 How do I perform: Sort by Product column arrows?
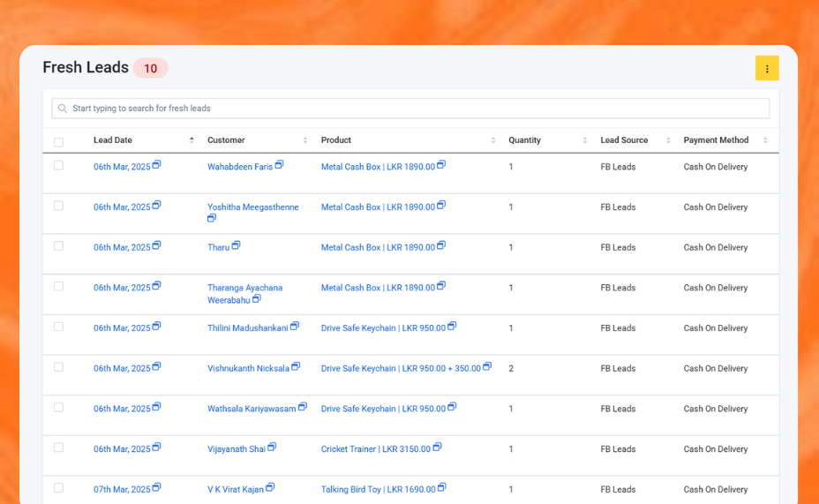click(493, 140)
